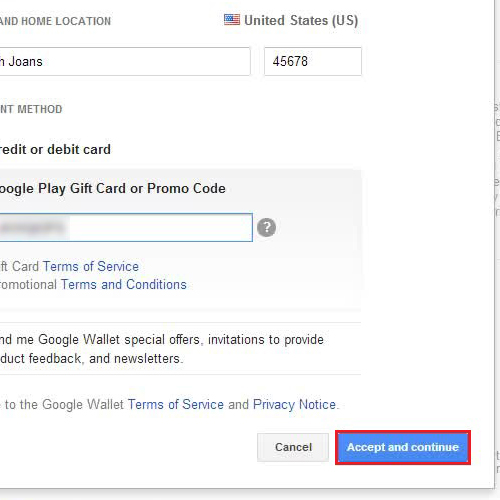
Task: Select the United States (US) country label
Action: click(x=301, y=20)
